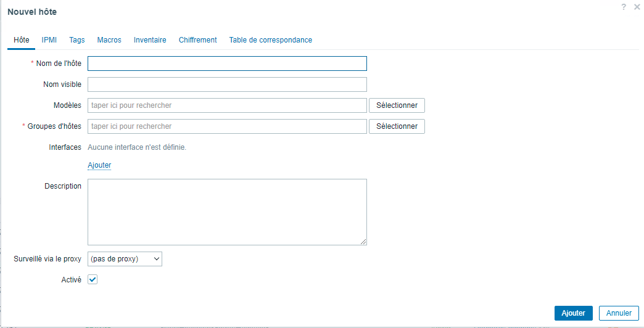Click the Ajouter link under Interfaces

(99, 165)
